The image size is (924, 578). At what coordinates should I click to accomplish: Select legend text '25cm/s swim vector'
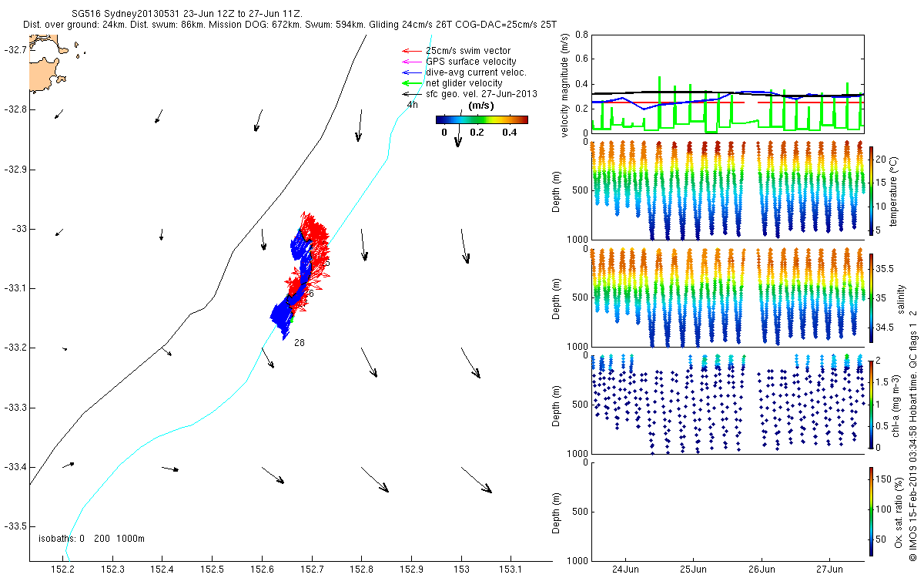pyautogui.click(x=467, y=51)
